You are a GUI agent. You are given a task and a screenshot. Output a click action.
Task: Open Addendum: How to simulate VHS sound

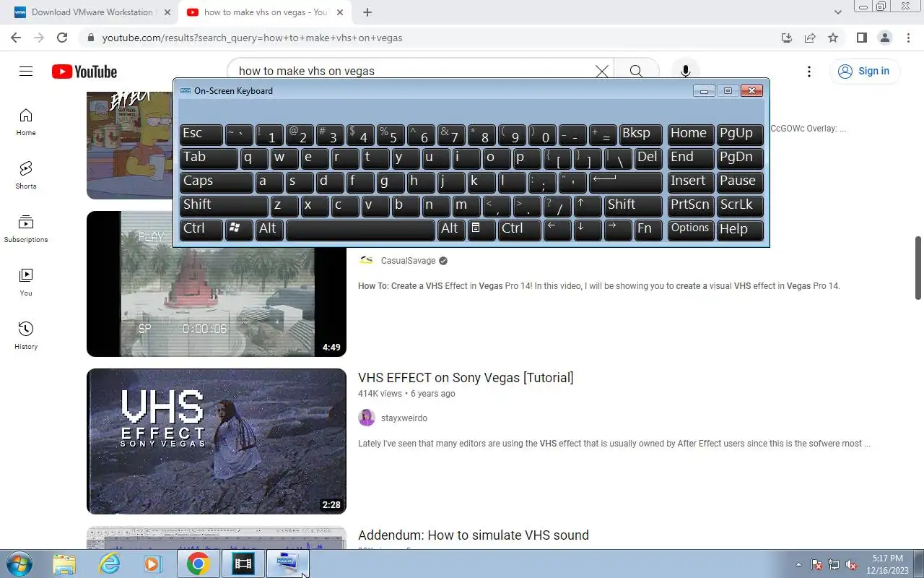point(474,535)
